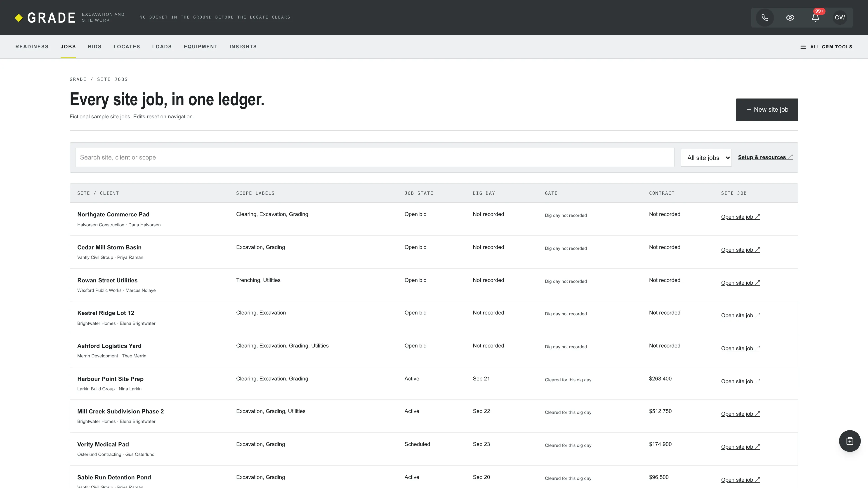
Task: Open the floating clipboard button
Action: click(849, 441)
